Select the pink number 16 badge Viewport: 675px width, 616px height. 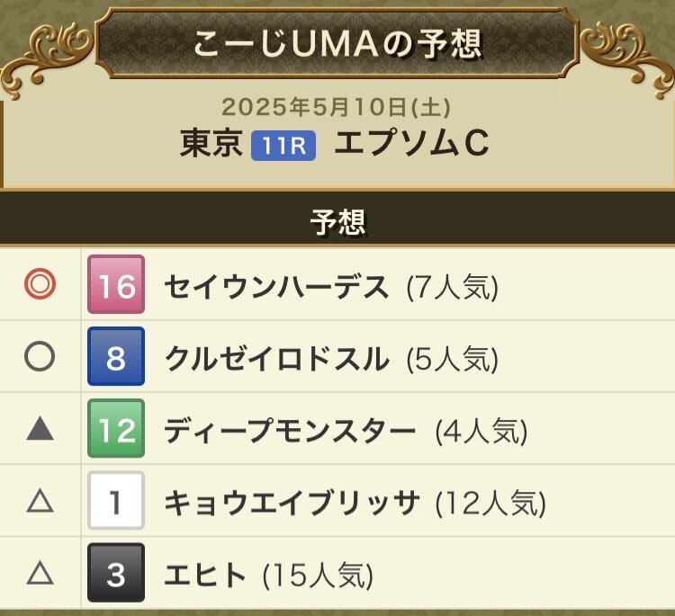[116, 284]
